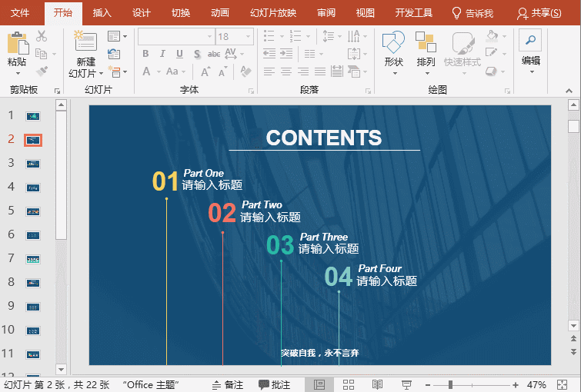Click the 备注 notes button
Image resolution: width=581 pixels, height=392 pixels.
tap(227, 384)
